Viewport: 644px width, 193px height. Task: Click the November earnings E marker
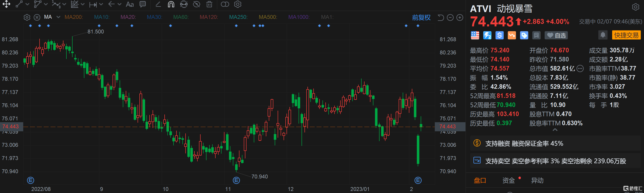[x=236, y=180]
